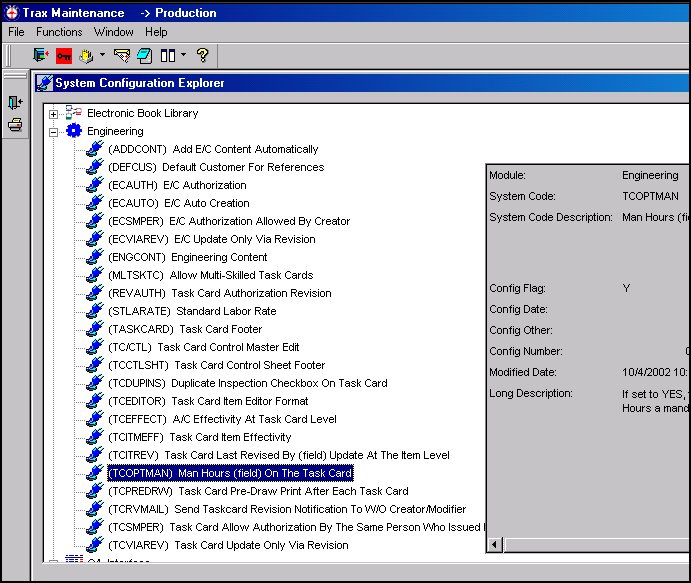The image size is (691, 583).
Task: Select (REVAUTH) Task Card Authorization Revision
Action: [219, 293]
